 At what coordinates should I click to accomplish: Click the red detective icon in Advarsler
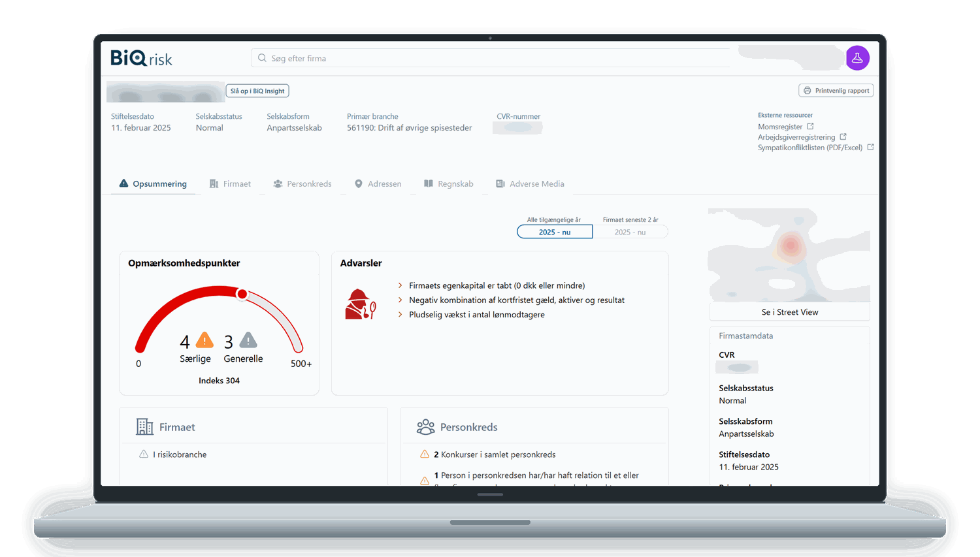[x=360, y=304]
